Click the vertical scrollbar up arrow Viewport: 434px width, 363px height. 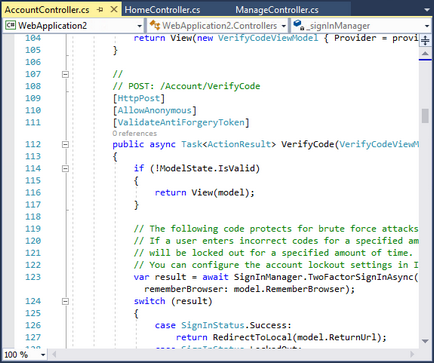tap(425, 53)
